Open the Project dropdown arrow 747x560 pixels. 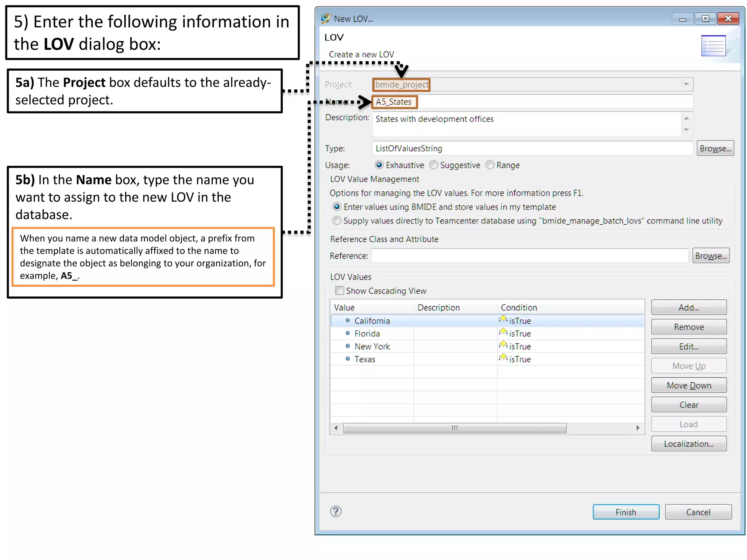(686, 85)
